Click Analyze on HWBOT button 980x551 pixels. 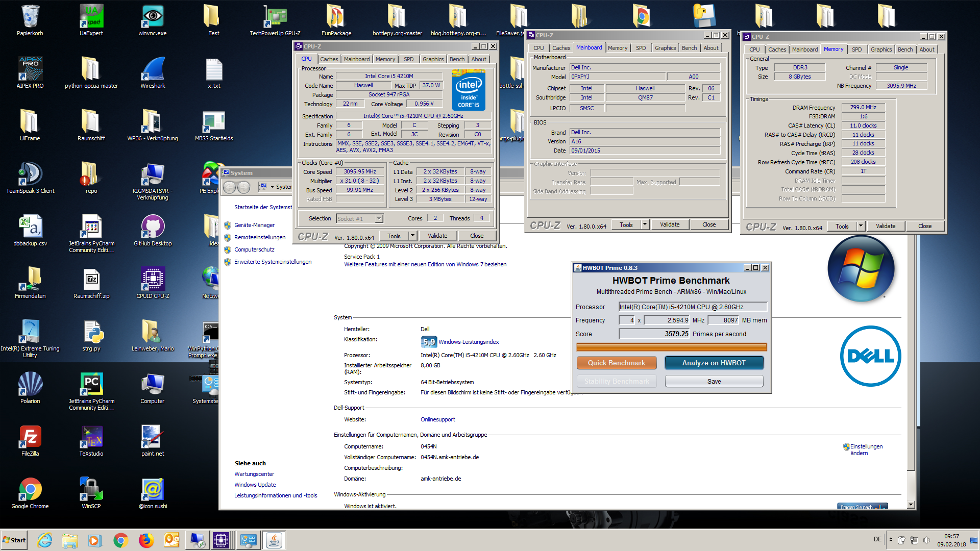point(714,363)
